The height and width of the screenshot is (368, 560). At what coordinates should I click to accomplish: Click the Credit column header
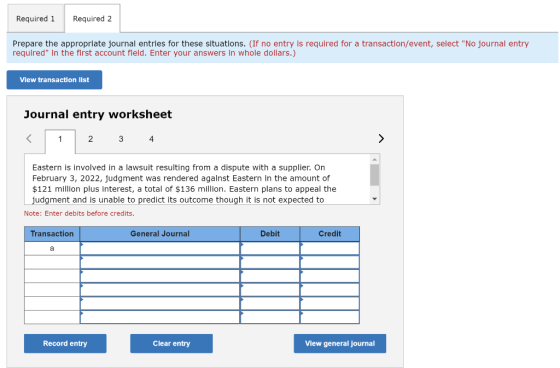coord(330,234)
